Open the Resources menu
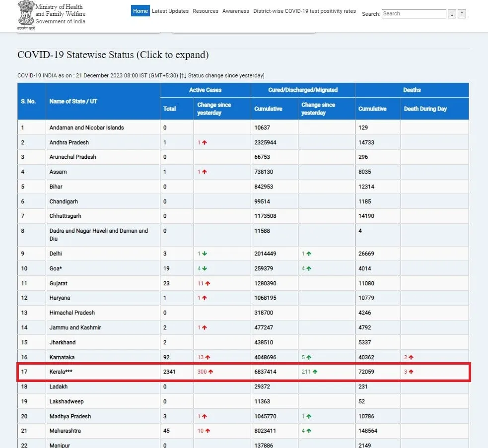Screen dimensions: 488x448 point(206,11)
